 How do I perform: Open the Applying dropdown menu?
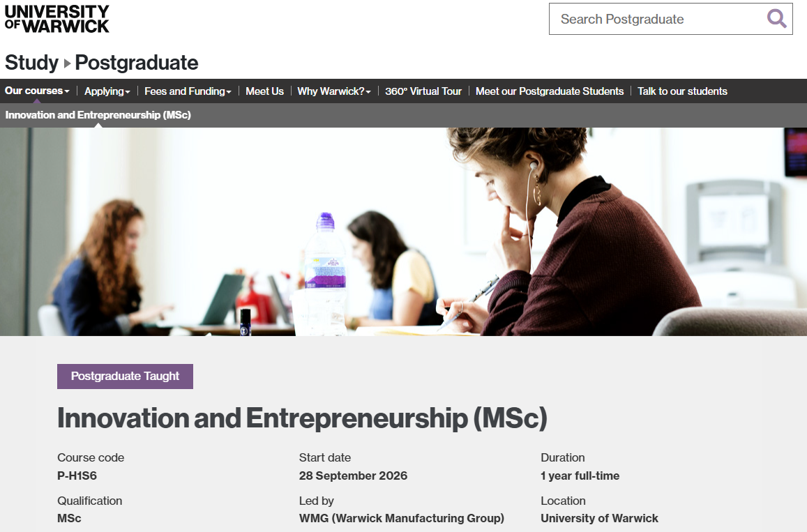tap(107, 91)
